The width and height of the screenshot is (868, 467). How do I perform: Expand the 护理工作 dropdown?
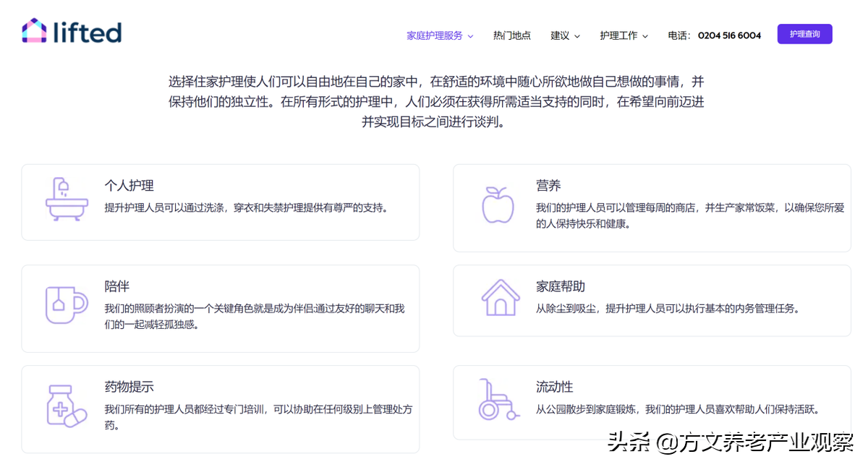click(618, 35)
